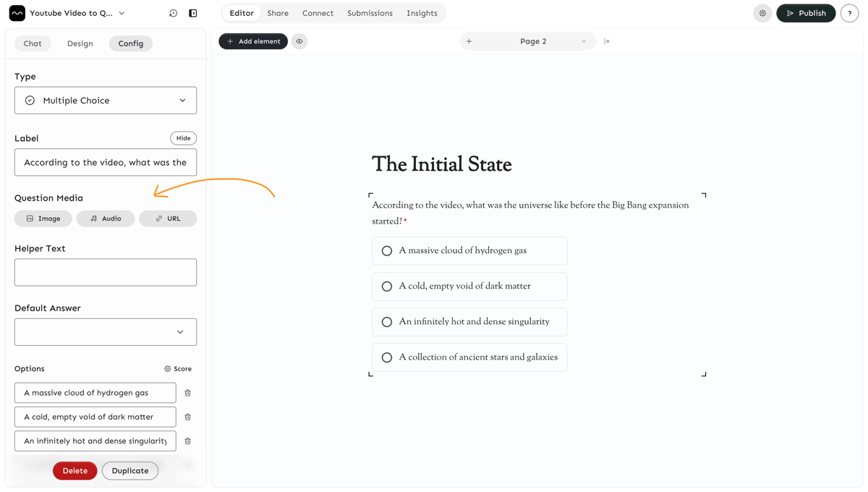Click the Helper Text input field

click(106, 272)
